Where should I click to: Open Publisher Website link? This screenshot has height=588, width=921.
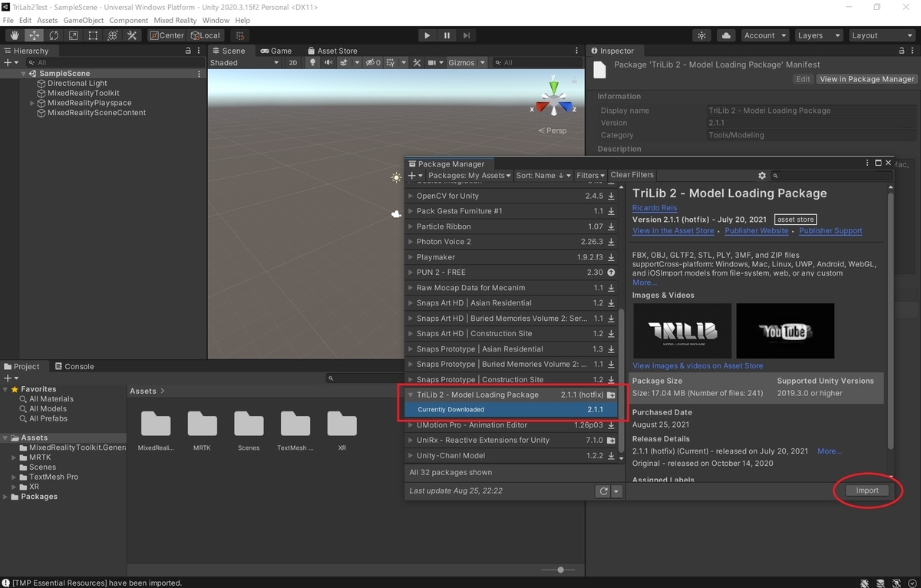pyautogui.click(x=756, y=231)
